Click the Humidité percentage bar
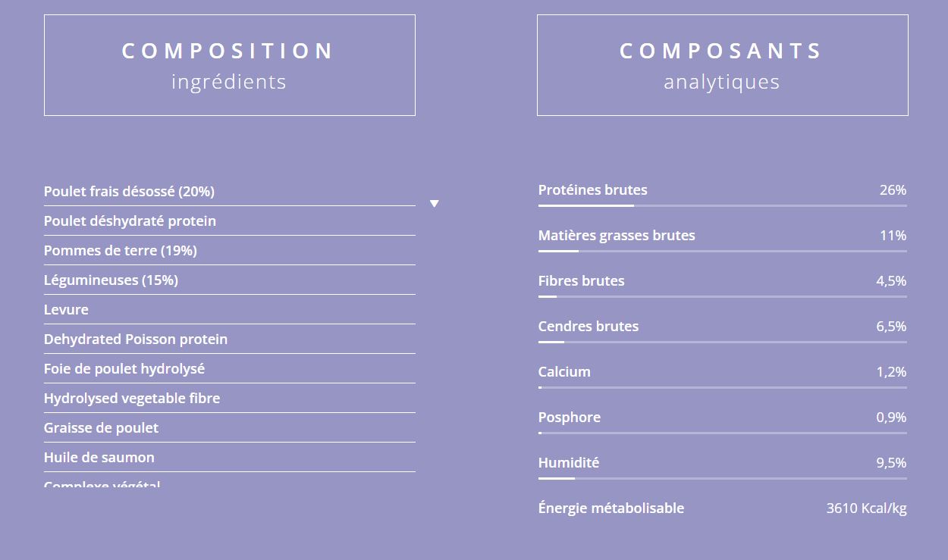Image resolution: width=948 pixels, height=560 pixels. [722, 478]
